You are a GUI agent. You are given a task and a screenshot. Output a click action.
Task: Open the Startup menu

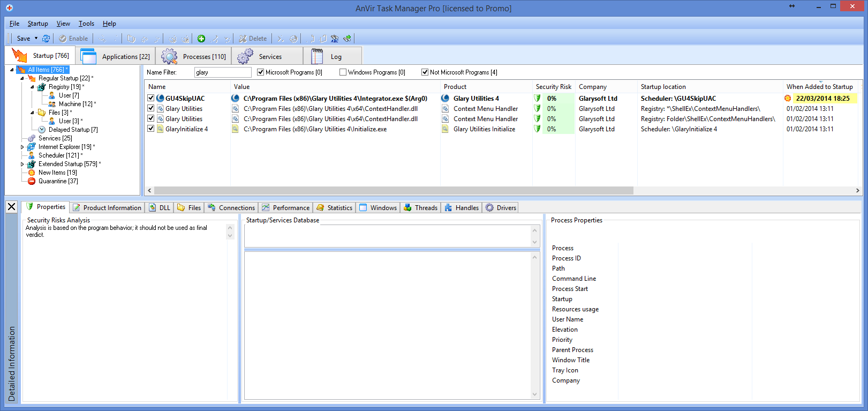point(37,24)
